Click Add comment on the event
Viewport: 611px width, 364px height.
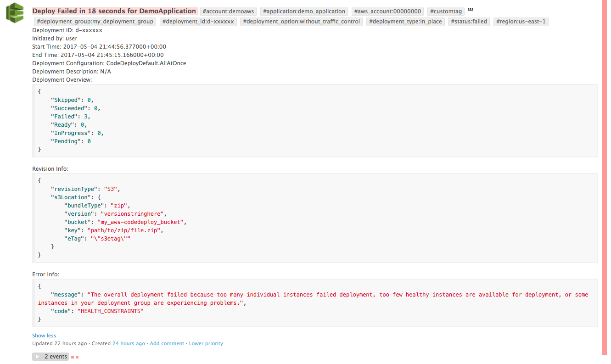167,343
